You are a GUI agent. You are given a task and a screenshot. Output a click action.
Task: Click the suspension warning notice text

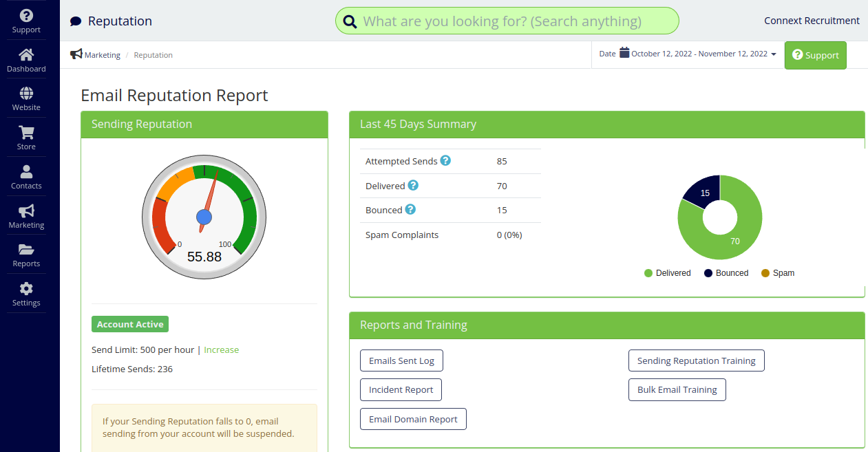click(x=198, y=427)
